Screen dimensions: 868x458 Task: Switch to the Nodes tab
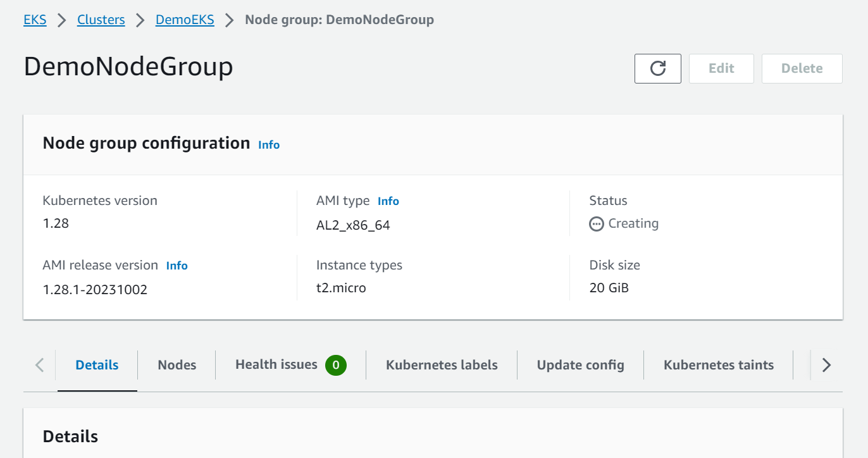(x=177, y=365)
